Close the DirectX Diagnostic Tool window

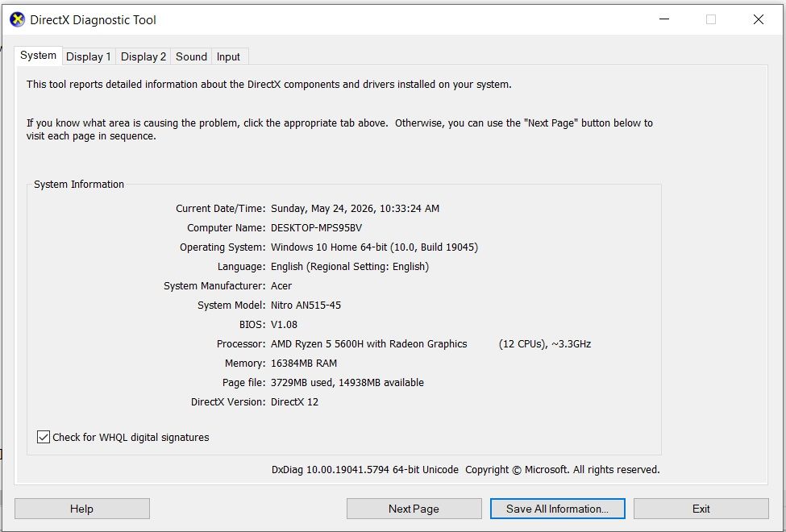pos(759,19)
